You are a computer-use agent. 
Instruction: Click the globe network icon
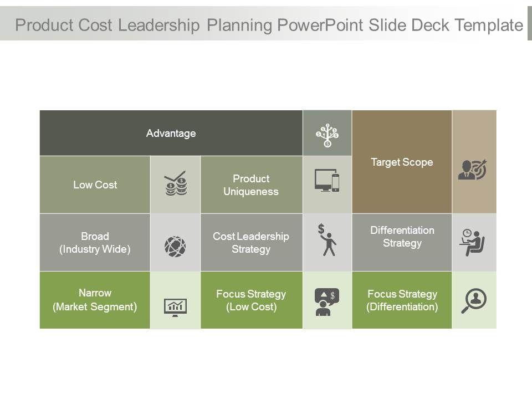point(175,245)
